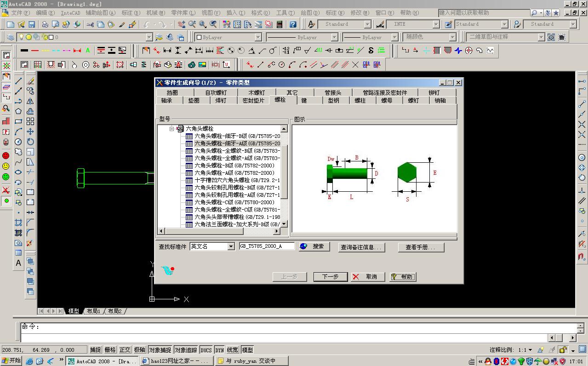Image resolution: width=588 pixels, height=366 pixels.
Task: Select the Mirror modify tool
Action: (30, 101)
